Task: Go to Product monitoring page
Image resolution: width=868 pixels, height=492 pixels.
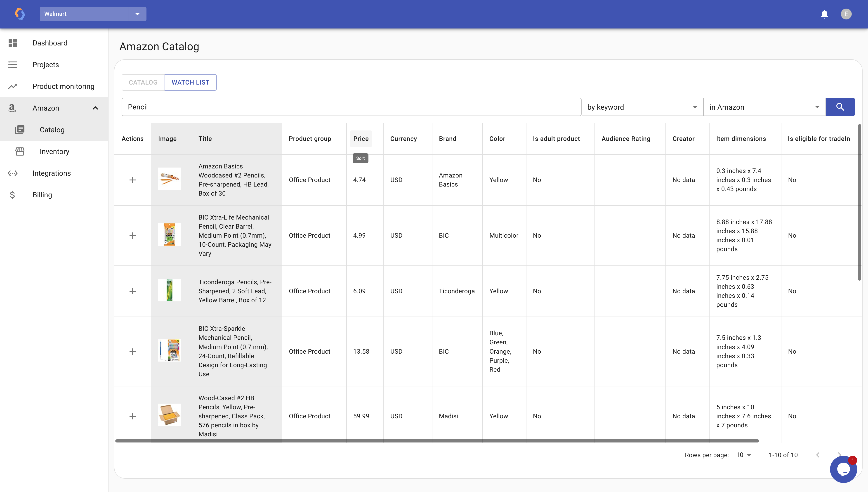Action: coord(63,86)
